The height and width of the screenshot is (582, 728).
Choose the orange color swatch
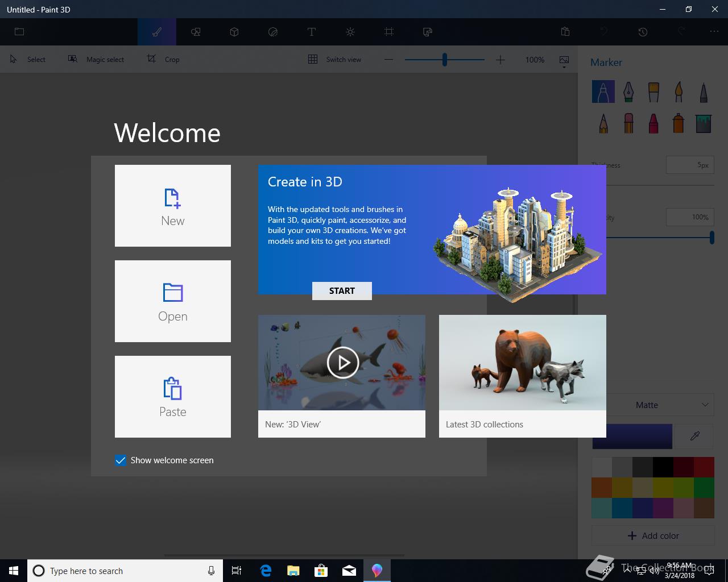602,488
